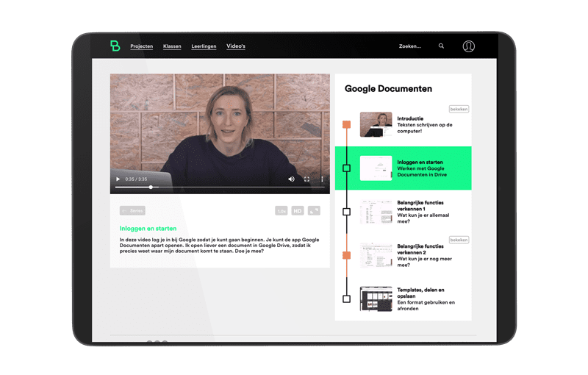
Task: Open the Projecten menu item
Action: click(x=142, y=46)
